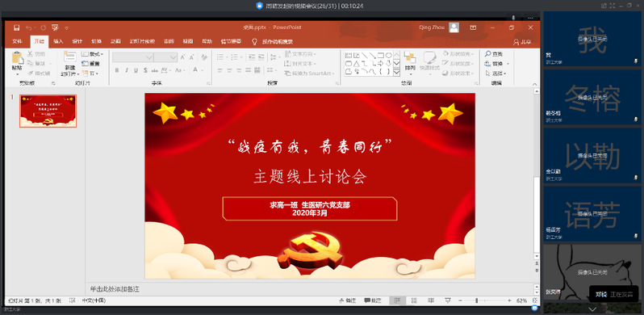644x315 pixels.
Task: Click the Save icon in quick access toolbar
Action: (x=16, y=27)
